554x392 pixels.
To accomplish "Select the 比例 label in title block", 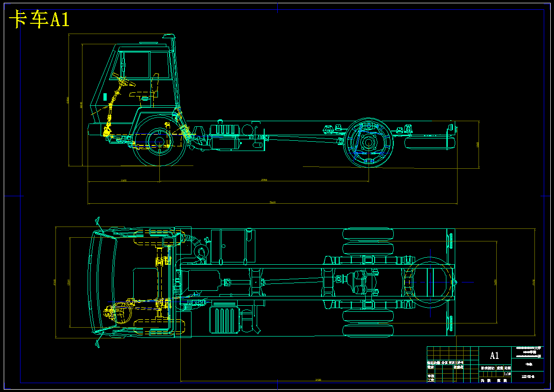I will (x=507, y=368).
